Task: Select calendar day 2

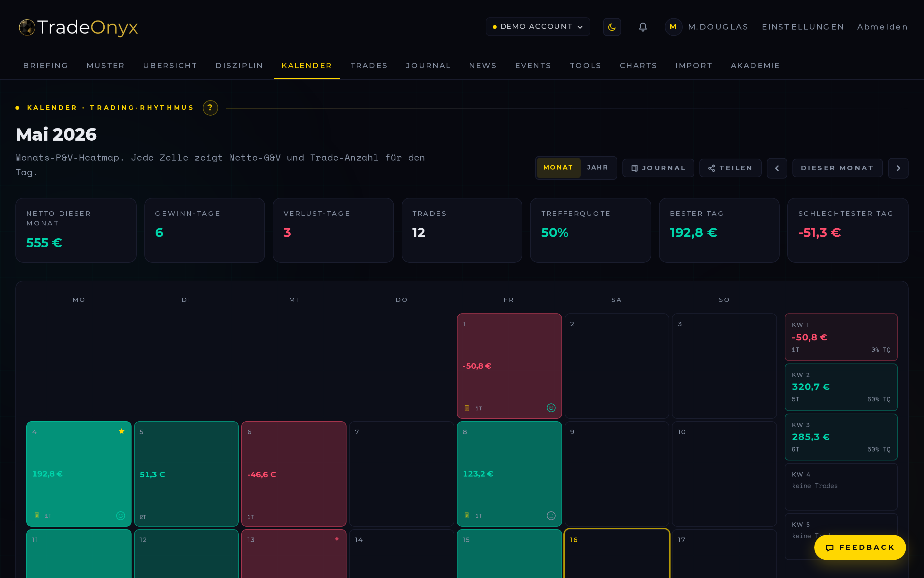Action: tap(617, 366)
